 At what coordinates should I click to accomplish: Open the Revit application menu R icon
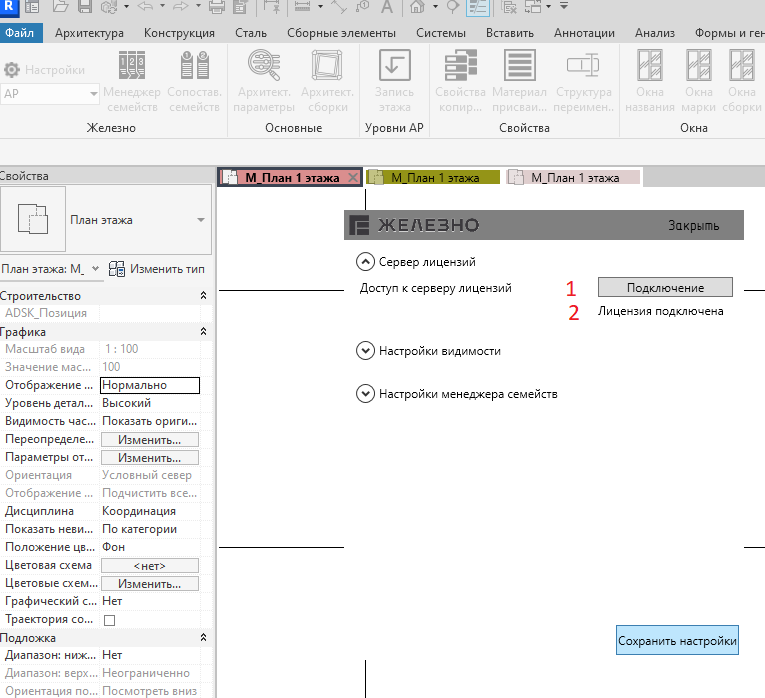point(8,6)
